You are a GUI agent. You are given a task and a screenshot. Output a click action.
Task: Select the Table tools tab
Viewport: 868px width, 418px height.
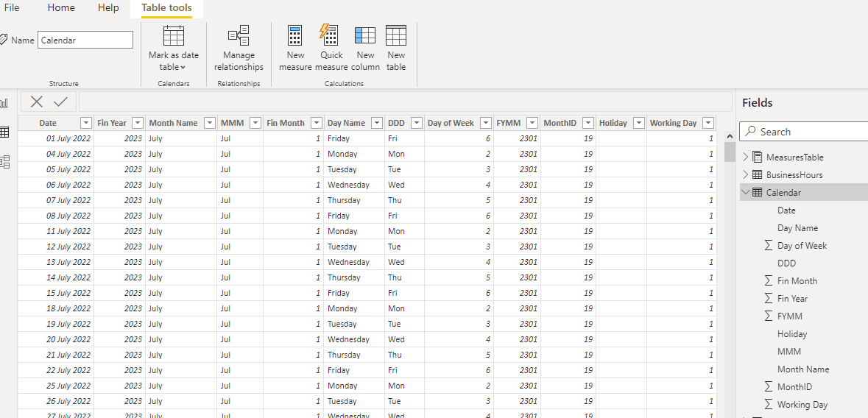pos(166,8)
